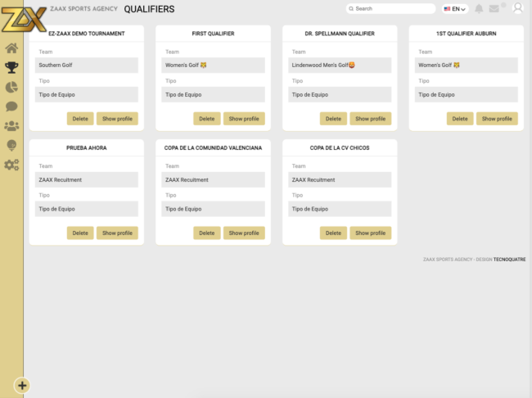The width and height of the screenshot is (532, 398).
Task: Open the chat bubble messages icon
Action: click(11, 106)
